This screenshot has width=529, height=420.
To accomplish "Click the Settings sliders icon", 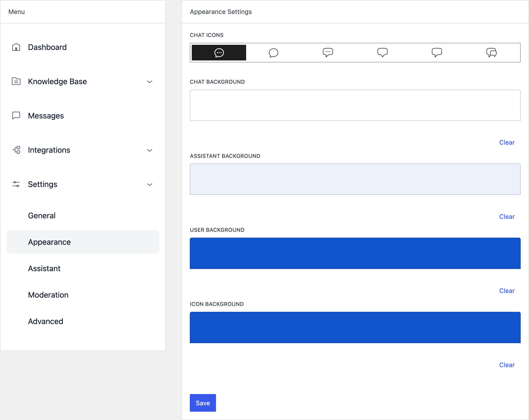I will point(16,184).
